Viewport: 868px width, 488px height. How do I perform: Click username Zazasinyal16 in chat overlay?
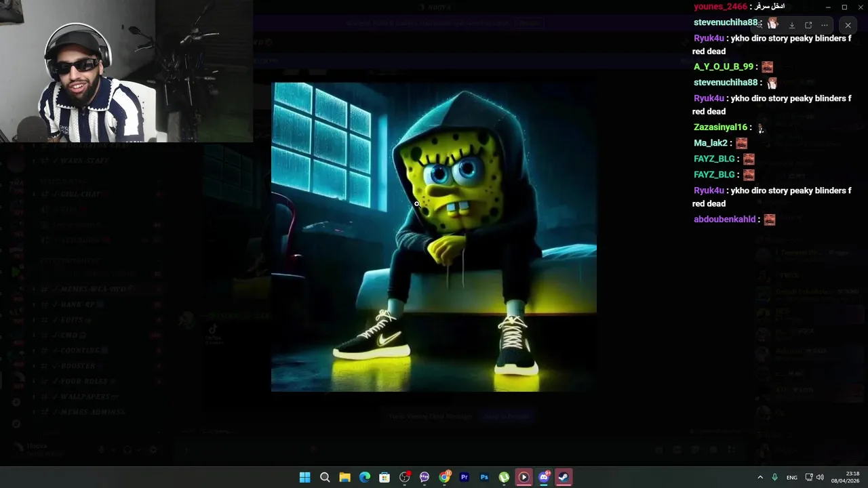pyautogui.click(x=720, y=127)
